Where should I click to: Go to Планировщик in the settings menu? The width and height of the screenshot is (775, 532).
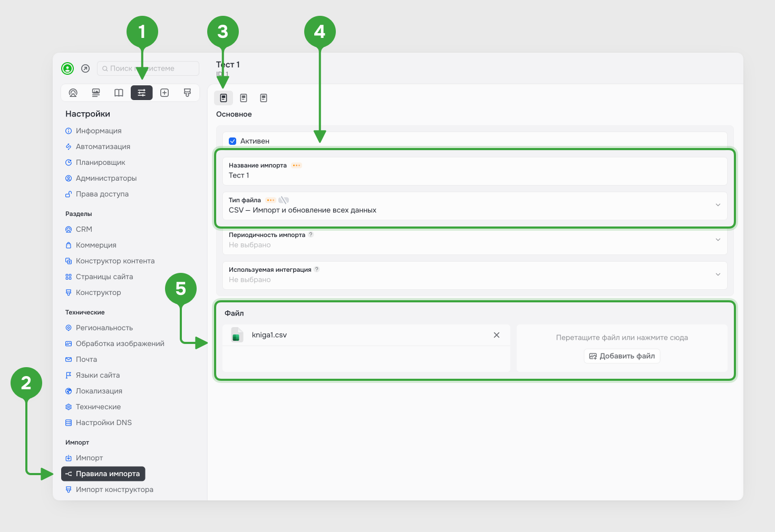tap(100, 162)
